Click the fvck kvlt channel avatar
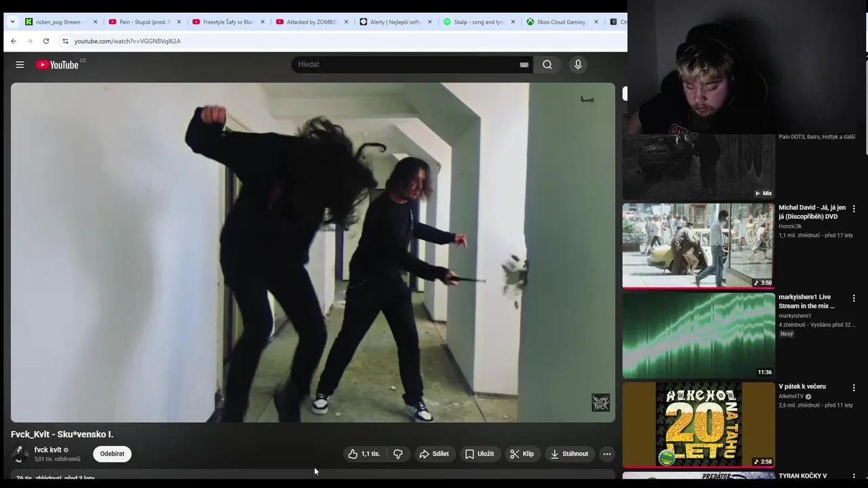Screen dimensions: 868x488 click(x=20, y=453)
